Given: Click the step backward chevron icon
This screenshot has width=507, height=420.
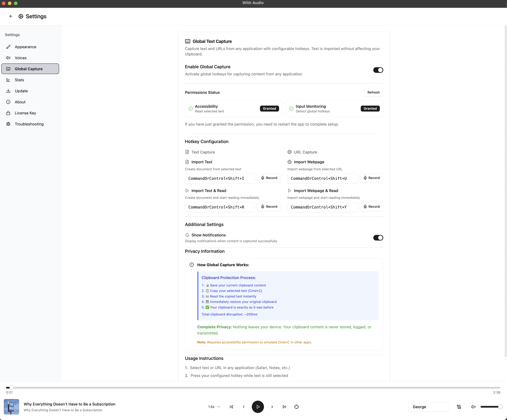Looking at the screenshot, I should tap(244, 407).
